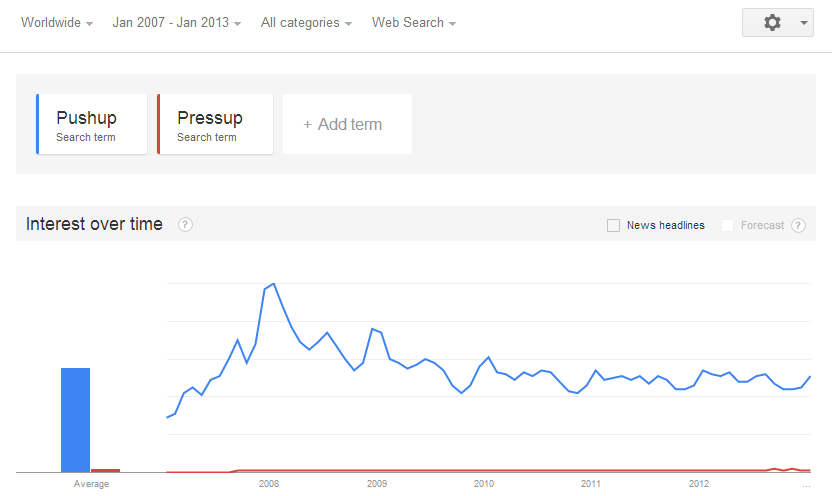The width and height of the screenshot is (832, 496).
Task: Expand the All categories dropdown
Action: pyautogui.click(x=305, y=23)
